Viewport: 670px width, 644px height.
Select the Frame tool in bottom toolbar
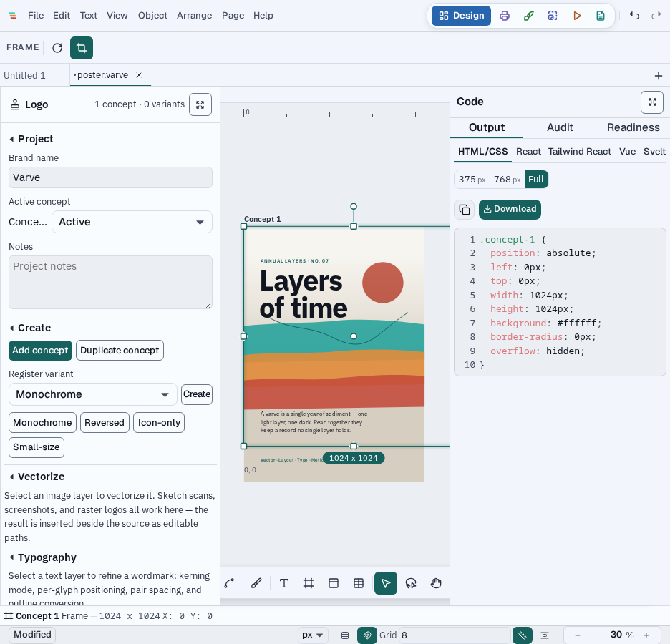pyautogui.click(x=309, y=583)
